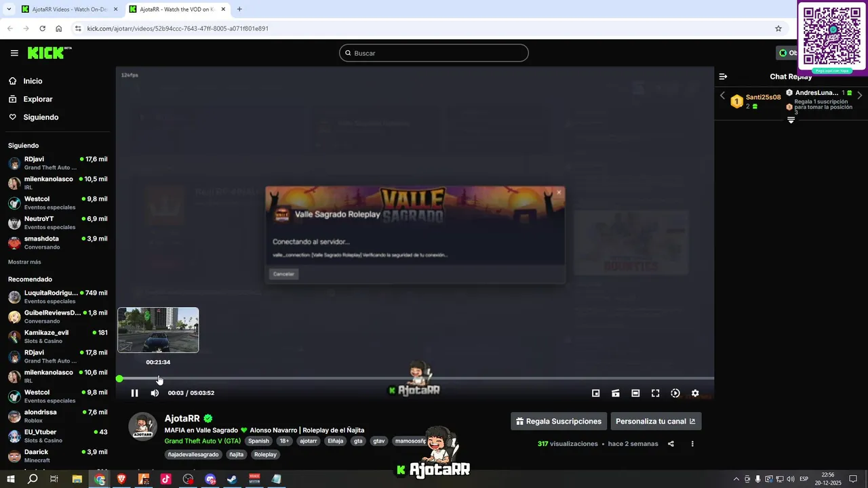Open LuquitaRodrigu recommended channel

58,297
